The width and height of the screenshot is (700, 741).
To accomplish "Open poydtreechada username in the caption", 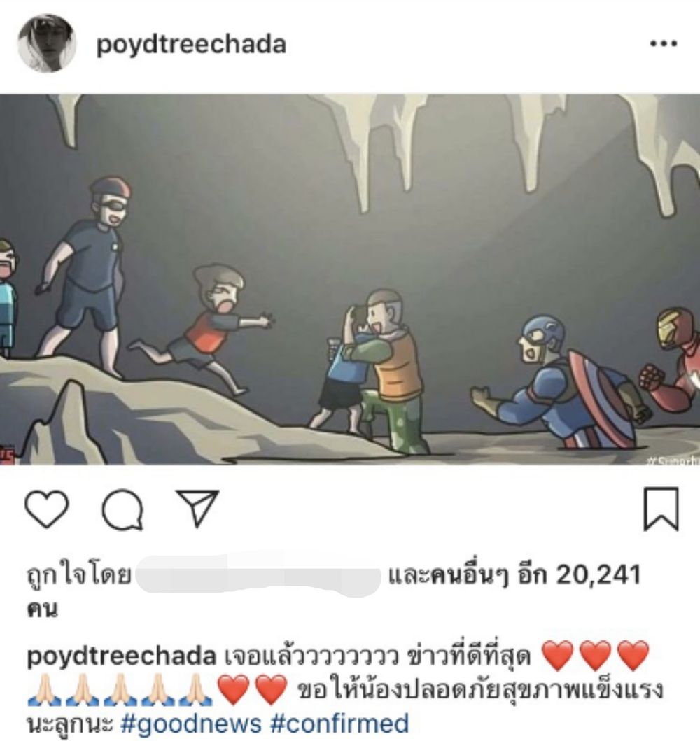I will tap(122, 656).
